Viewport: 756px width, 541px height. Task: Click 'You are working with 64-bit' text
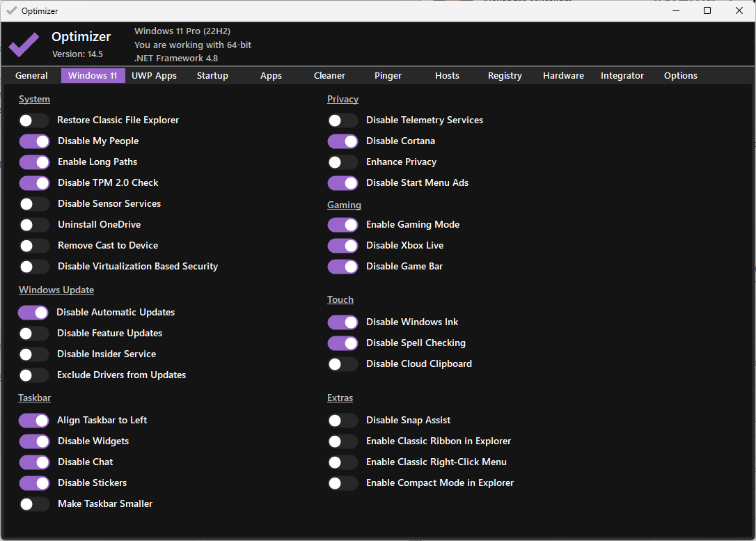tap(193, 45)
